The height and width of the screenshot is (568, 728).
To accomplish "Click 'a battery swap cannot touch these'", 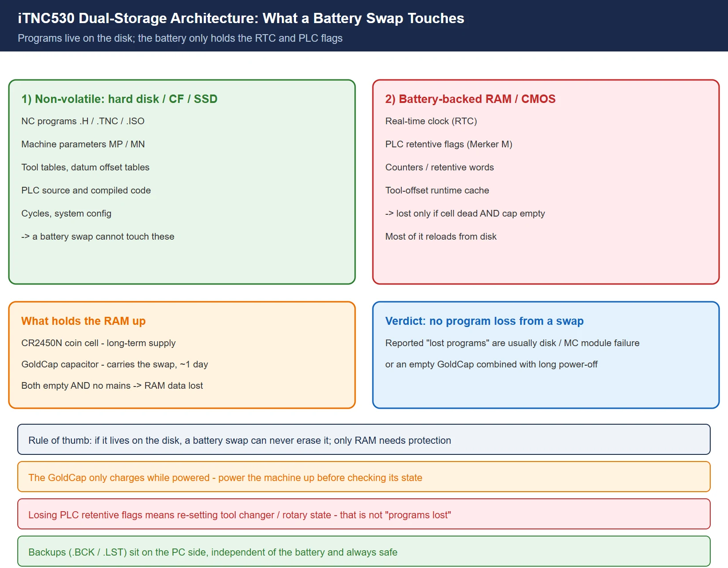I will point(98,237).
